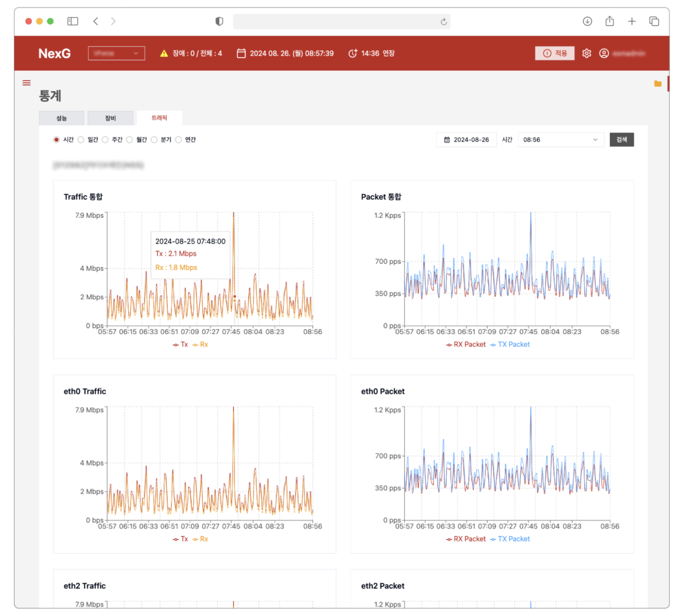This screenshot has height=616, width=683.
Task: Click the fault warning triangle icon
Action: (x=164, y=53)
